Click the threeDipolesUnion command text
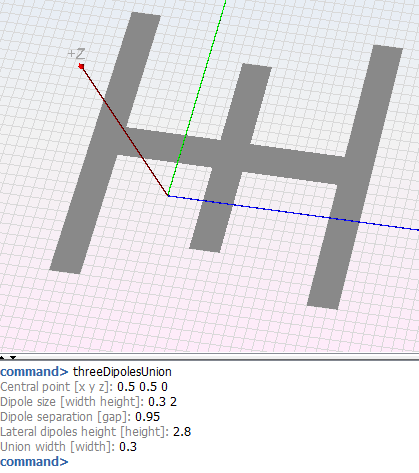Screen dimensions: 419x473 [x=122, y=372]
